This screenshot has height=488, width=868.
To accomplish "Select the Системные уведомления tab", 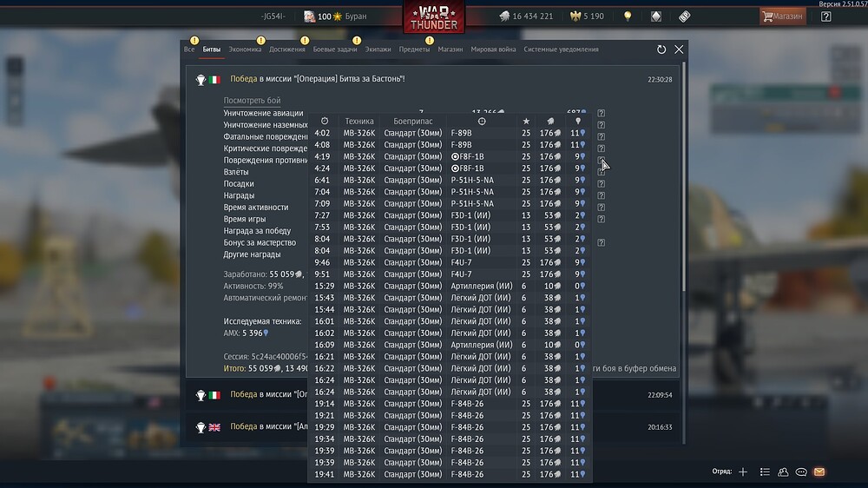I will coord(561,49).
